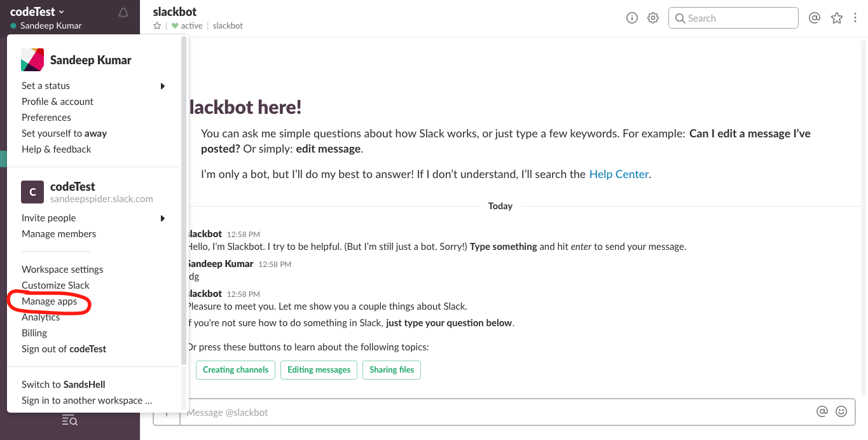The width and height of the screenshot is (868, 440).
Task: Open Workspace settings
Action: coord(62,270)
